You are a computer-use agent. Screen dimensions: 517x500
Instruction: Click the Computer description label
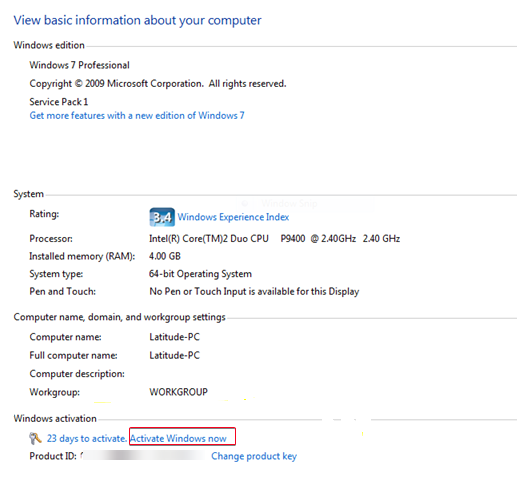click(x=77, y=374)
